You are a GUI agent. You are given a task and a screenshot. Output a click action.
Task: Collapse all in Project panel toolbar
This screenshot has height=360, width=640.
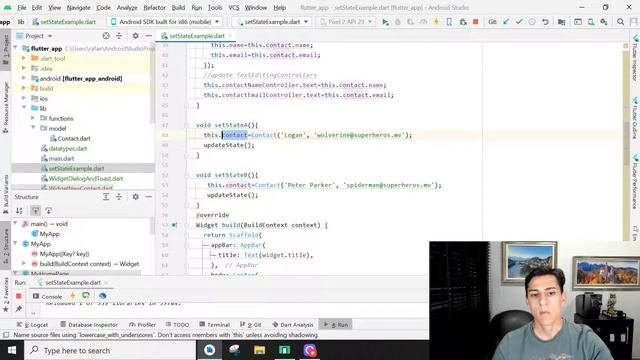pyautogui.click(x=119, y=36)
